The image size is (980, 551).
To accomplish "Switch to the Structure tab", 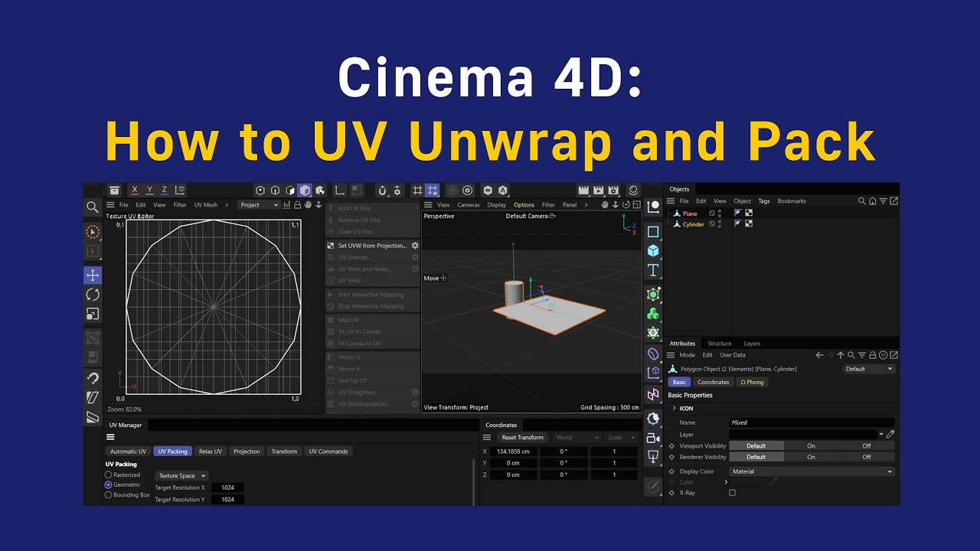I will click(x=720, y=344).
